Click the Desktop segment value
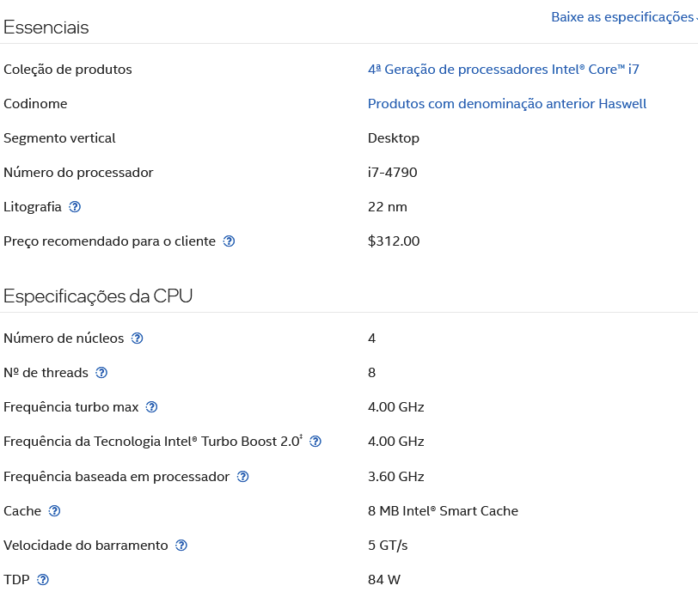The height and width of the screenshot is (616, 698). (x=394, y=138)
